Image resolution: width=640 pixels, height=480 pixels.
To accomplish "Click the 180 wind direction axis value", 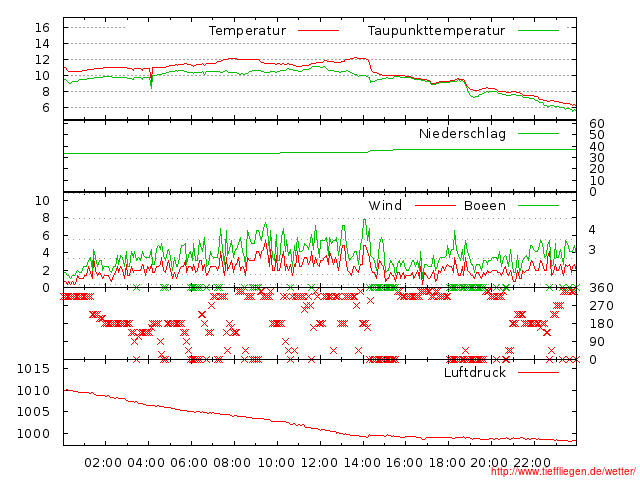I will pos(601,324).
